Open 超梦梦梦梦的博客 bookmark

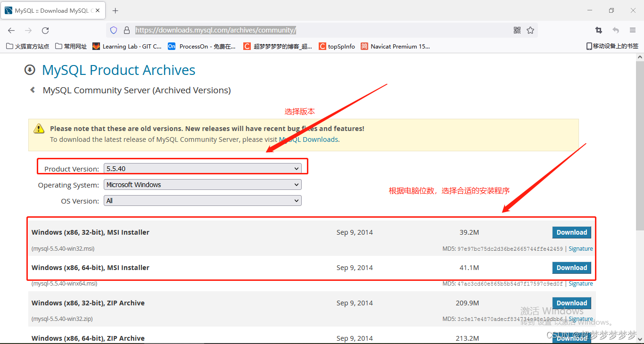(278, 46)
